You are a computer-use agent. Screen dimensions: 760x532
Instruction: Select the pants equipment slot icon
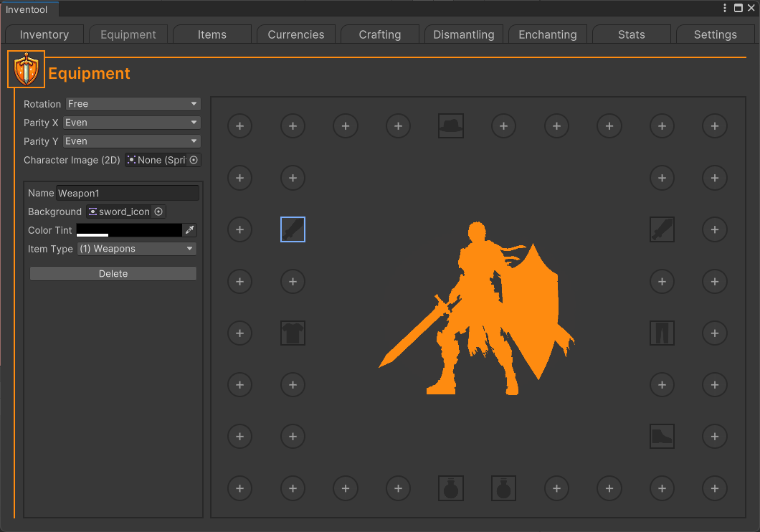662,333
